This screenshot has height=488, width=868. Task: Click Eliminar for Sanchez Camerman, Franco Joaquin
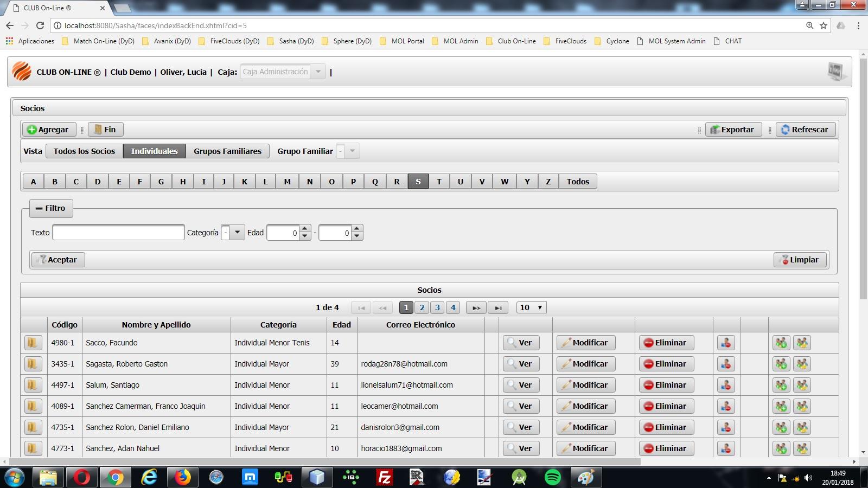click(666, 406)
